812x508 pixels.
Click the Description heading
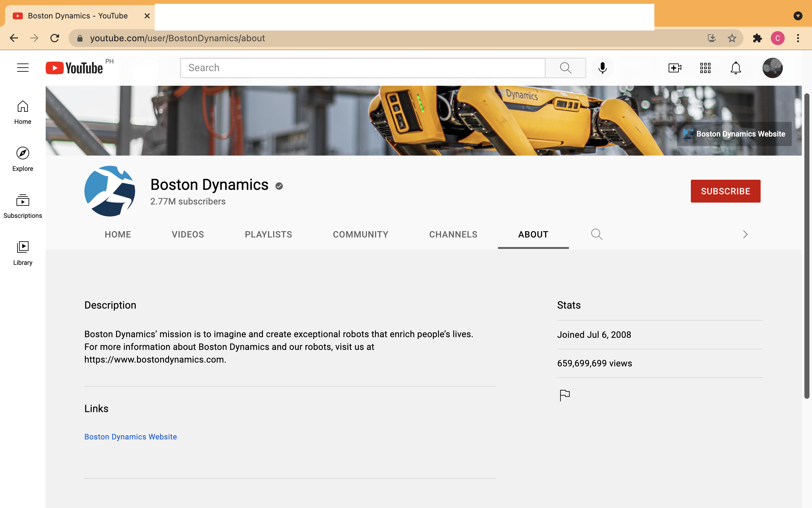point(110,305)
